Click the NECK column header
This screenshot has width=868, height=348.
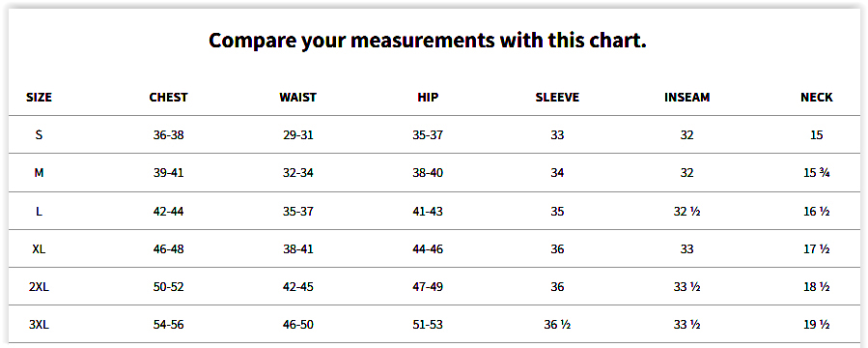(x=817, y=98)
